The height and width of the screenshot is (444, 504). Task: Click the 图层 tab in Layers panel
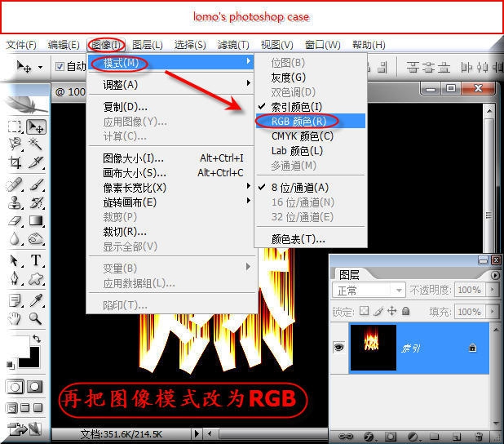(x=349, y=275)
